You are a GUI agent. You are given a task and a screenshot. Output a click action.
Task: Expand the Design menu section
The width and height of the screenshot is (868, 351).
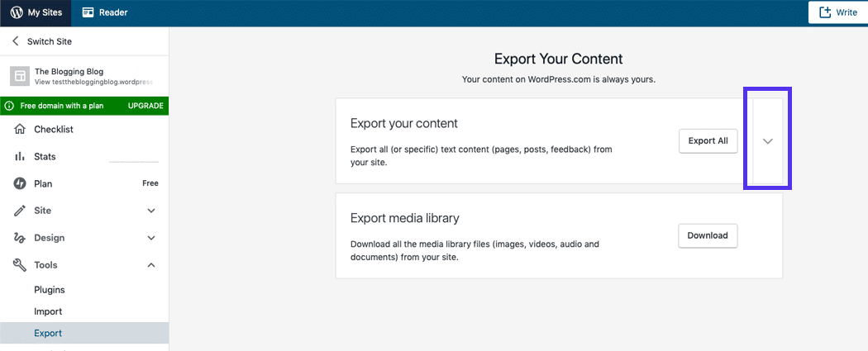click(x=151, y=238)
